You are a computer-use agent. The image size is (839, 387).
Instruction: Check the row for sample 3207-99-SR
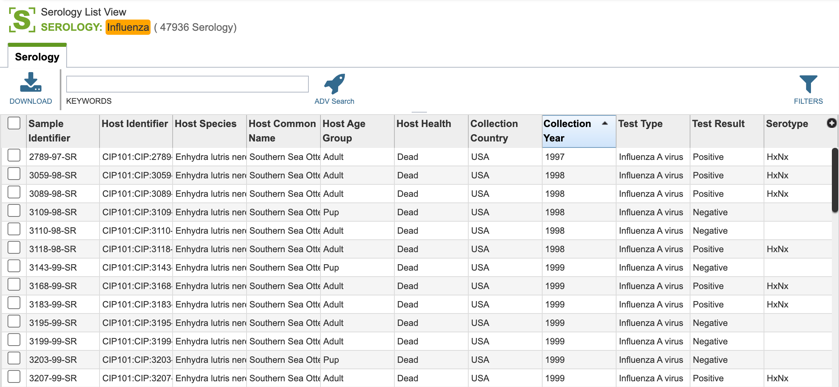pyautogui.click(x=14, y=377)
